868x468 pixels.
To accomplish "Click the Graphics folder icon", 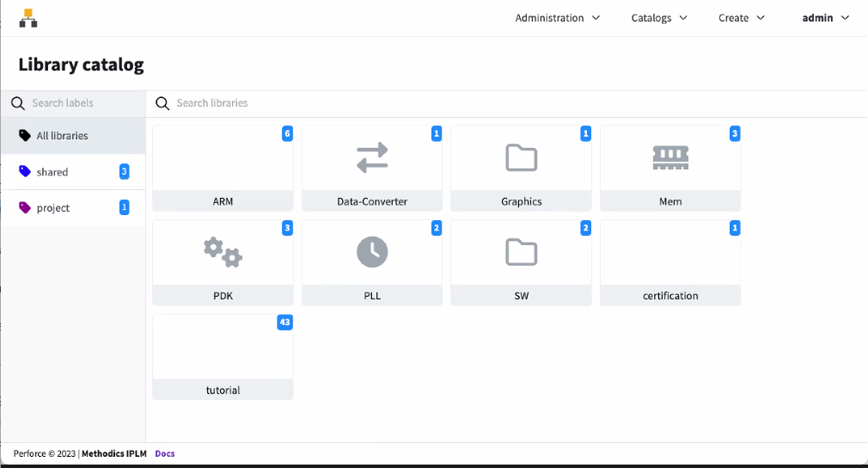I will 521,157.
